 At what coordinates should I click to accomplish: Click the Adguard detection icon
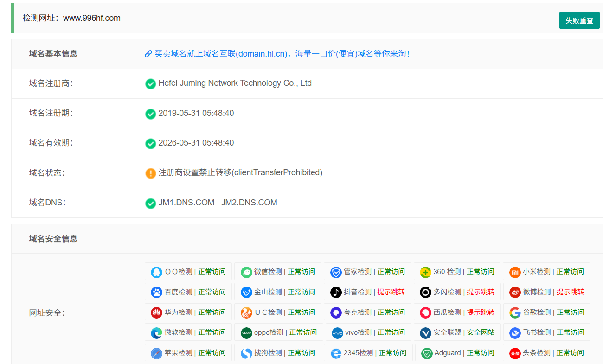(x=427, y=352)
